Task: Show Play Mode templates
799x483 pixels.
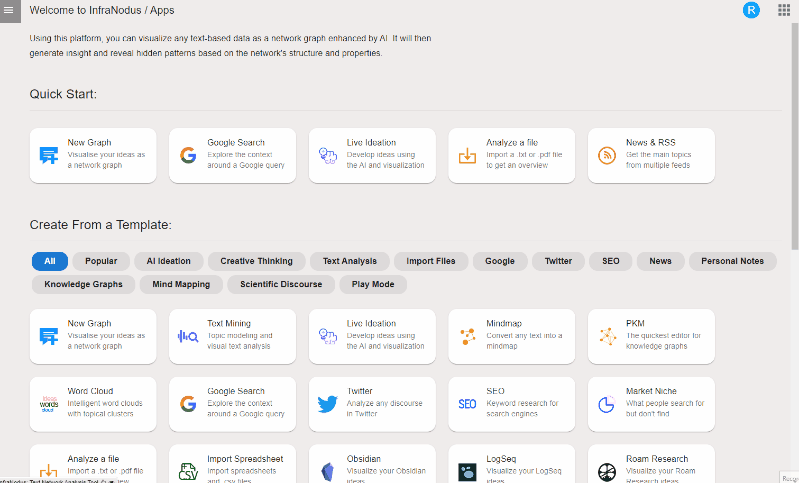Action: pyautogui.click(x=373, y=284)
